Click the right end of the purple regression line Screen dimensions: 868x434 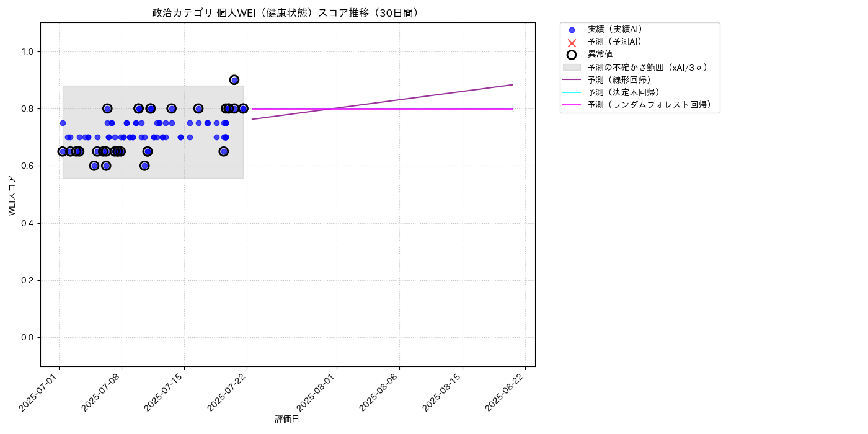pyautogui.click(x=512, y=84)
